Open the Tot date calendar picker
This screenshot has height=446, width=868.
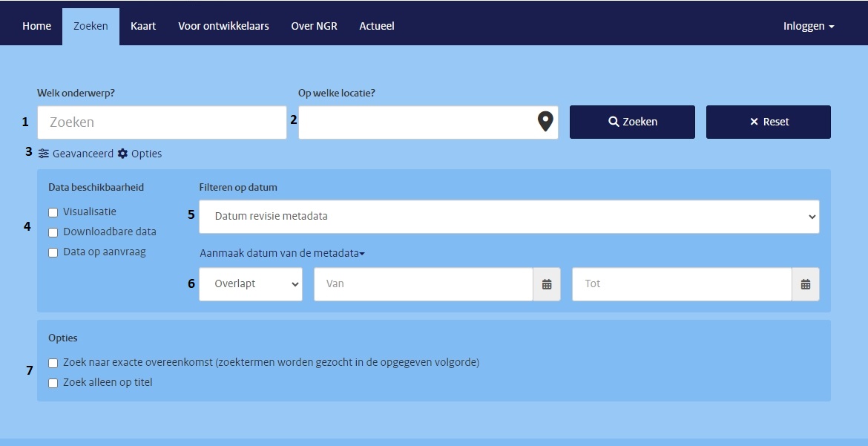coord(805,284)
